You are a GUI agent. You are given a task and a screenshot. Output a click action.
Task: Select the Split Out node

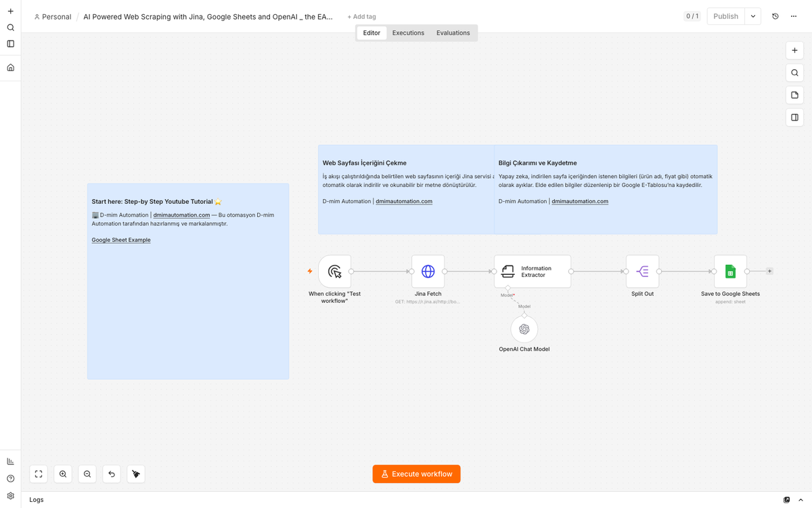pyautogui.click(x=643, y=272)
